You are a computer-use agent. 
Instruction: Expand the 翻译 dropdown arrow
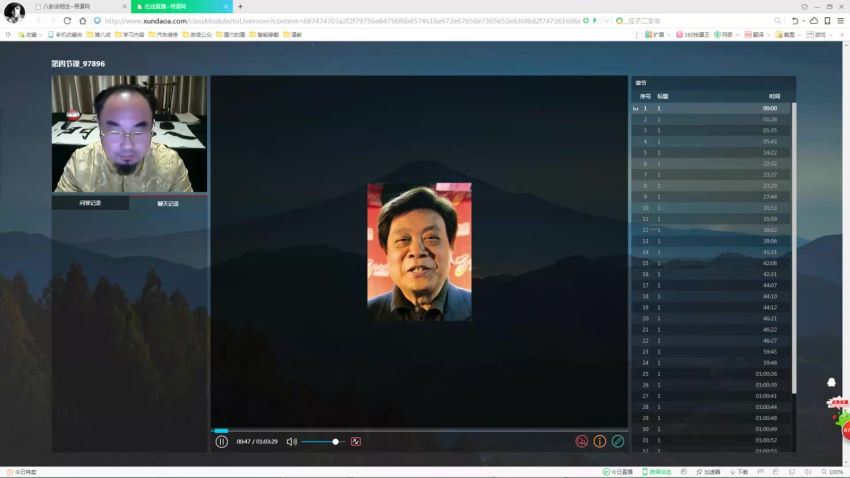click(x=768, y=35)
